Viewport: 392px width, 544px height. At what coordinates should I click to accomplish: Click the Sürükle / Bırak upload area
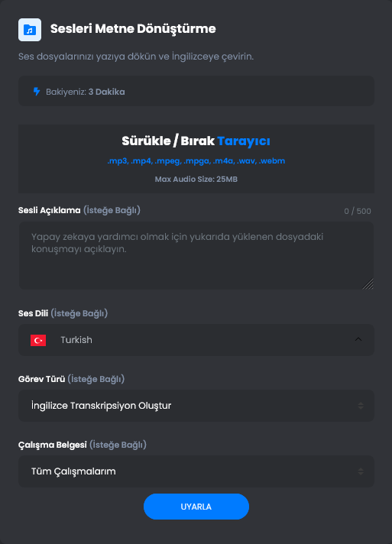click(x=196, y=159)
